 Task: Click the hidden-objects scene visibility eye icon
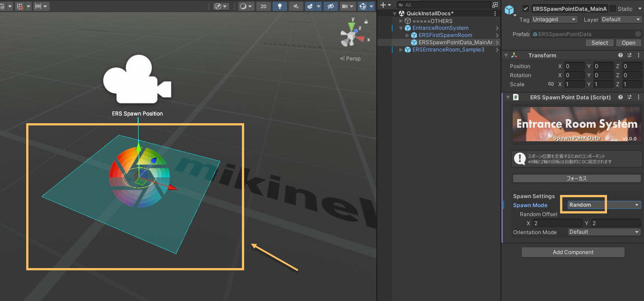click(331, 6)
